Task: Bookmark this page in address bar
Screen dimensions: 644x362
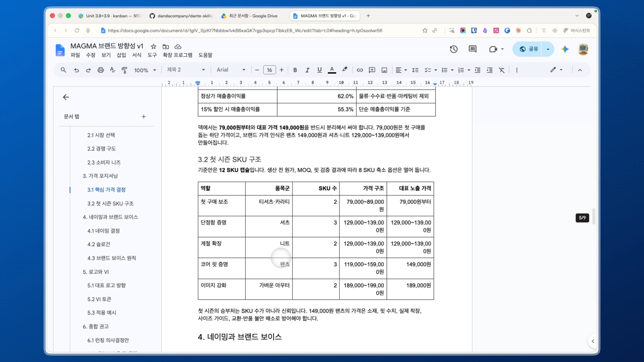Action: 425,31
